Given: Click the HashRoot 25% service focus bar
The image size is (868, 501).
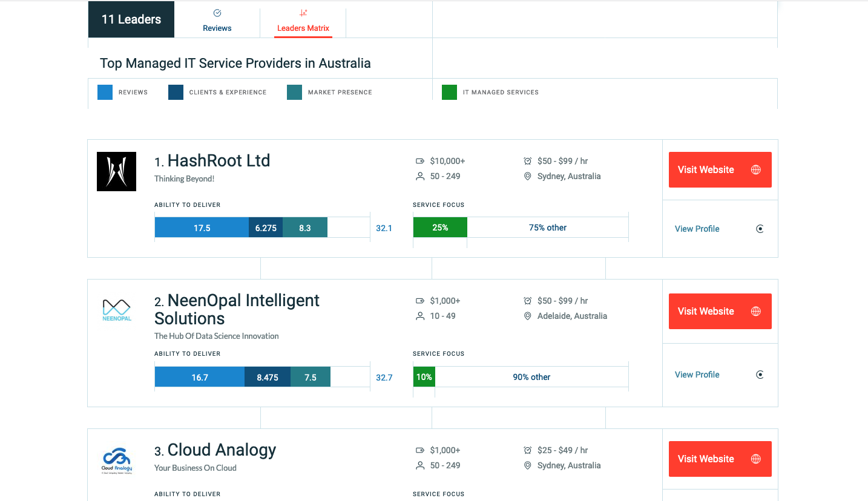Looking at the screenshot, I should [x=440, y=228].
